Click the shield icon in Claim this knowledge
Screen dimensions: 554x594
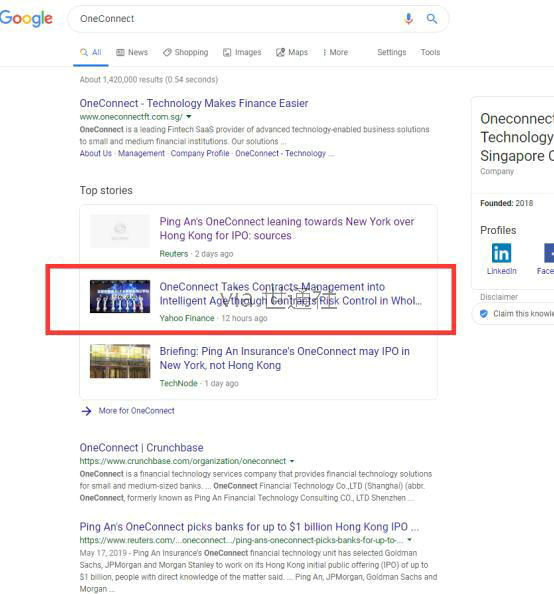[x=484, y=314]
